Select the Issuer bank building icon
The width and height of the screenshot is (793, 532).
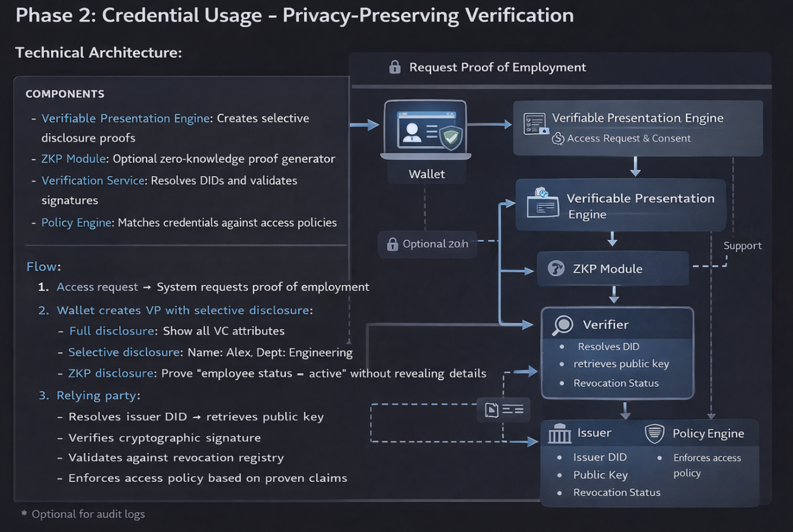559,432
